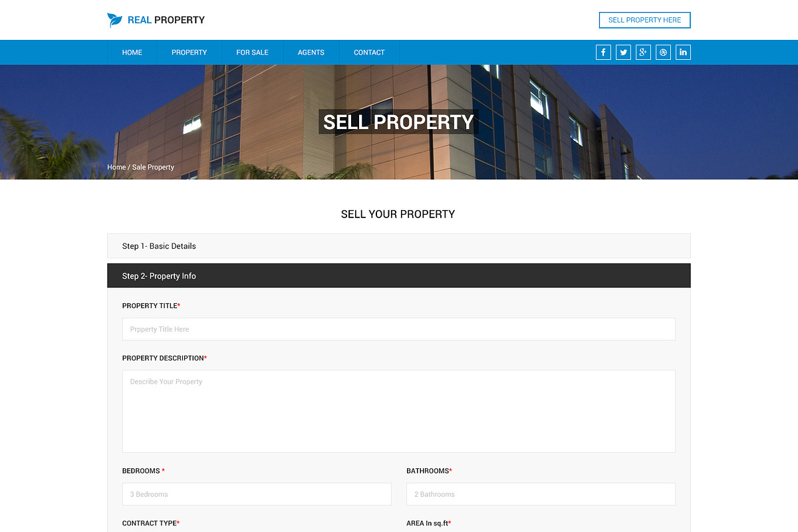The image size is (798, 532).
Task: Focus the Property Title input field
Action: point(399,329)
